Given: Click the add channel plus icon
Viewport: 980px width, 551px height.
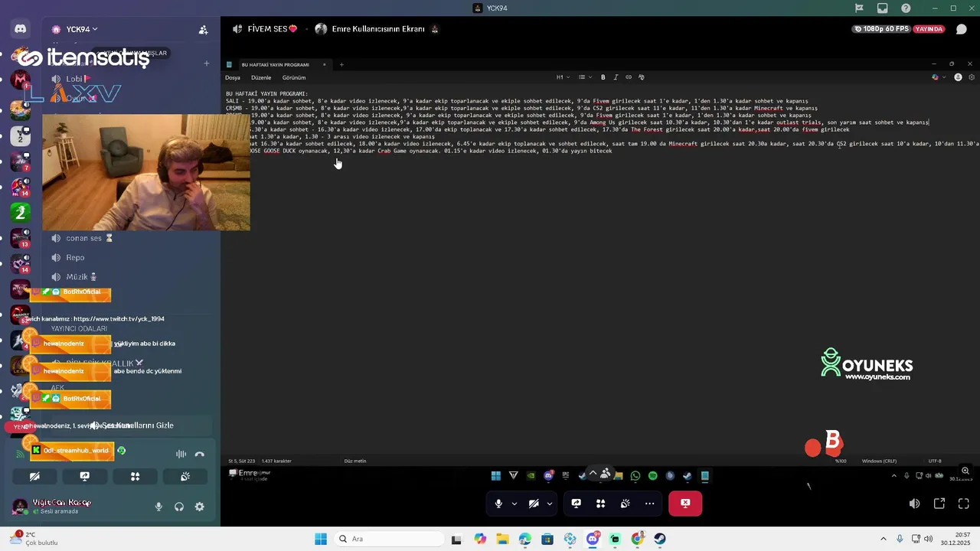Looking at the screenshot, I should [206, 63].
